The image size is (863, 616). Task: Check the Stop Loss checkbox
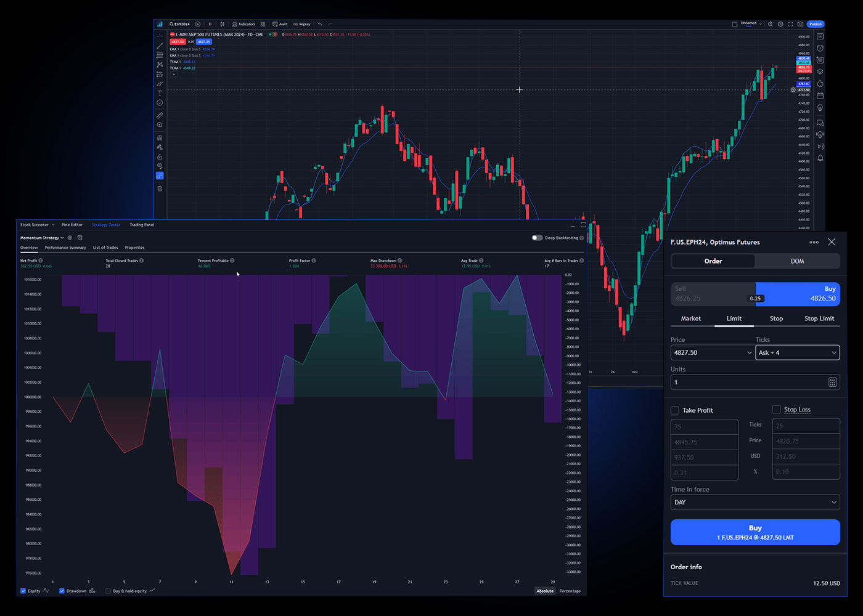[x=776, y=410]
